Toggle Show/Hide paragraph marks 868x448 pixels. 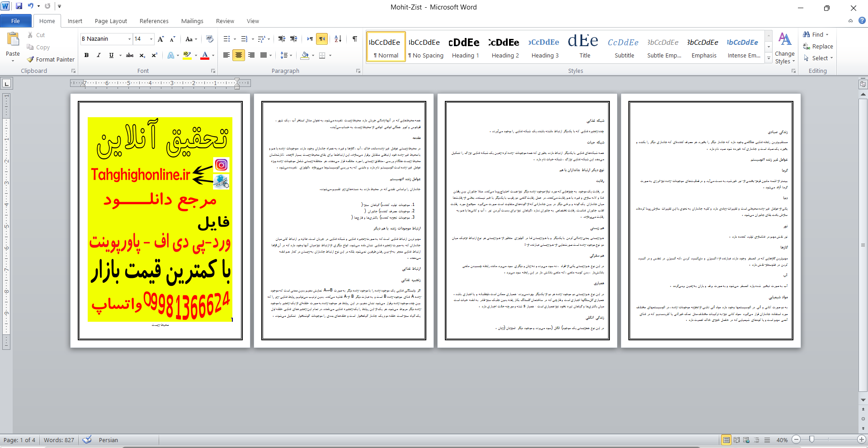355,39
